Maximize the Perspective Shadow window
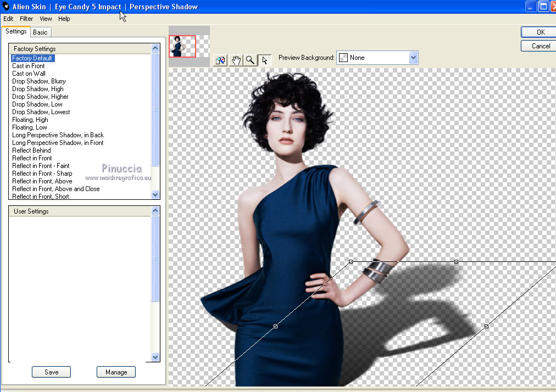 pos(543,7)
